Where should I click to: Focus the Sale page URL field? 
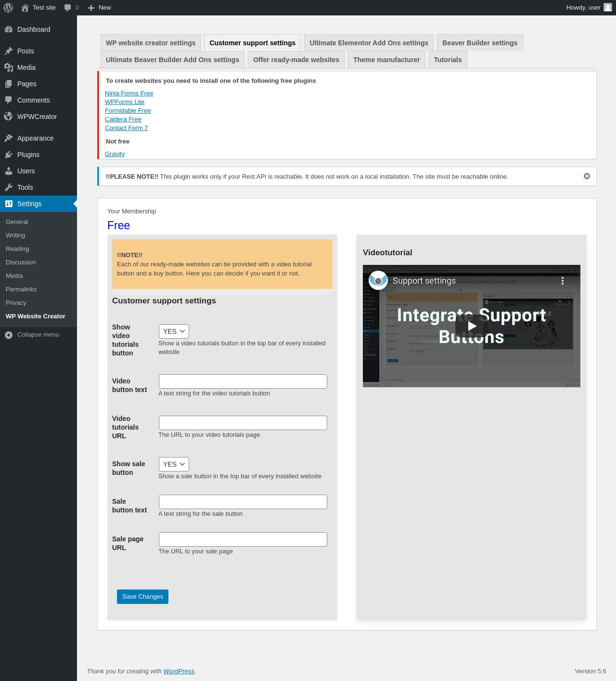pyautogui.click(x=243, y=539)
